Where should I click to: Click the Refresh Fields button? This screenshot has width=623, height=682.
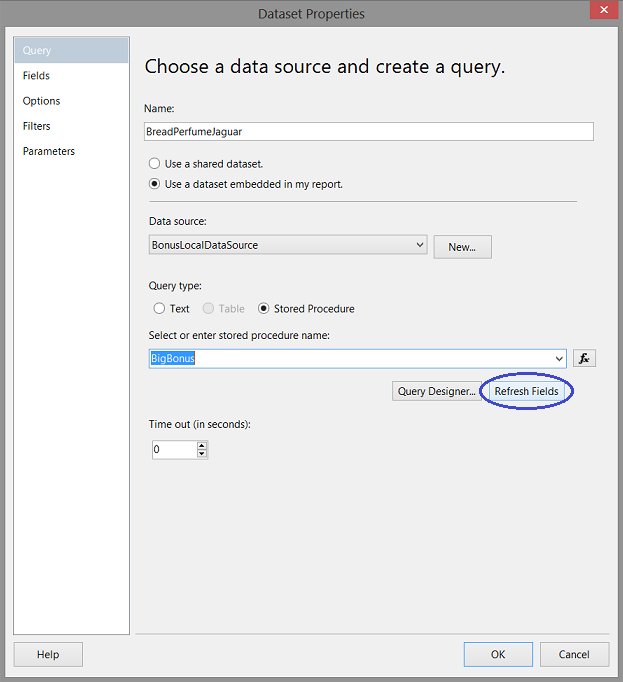pyautogui.click(x=527, y=391)
